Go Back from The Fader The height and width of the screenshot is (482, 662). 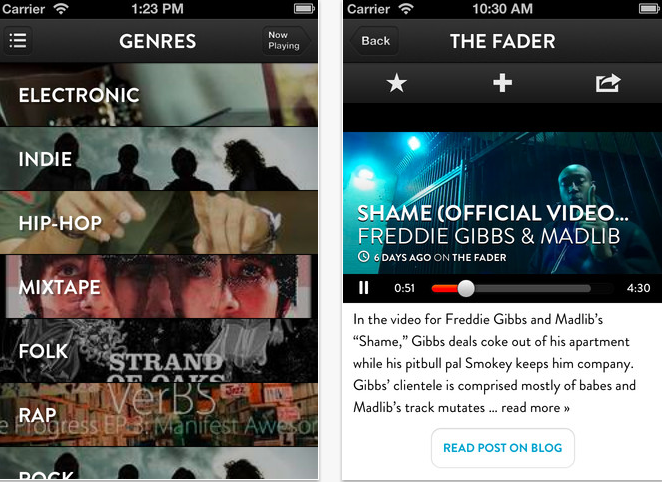point(374,41)
